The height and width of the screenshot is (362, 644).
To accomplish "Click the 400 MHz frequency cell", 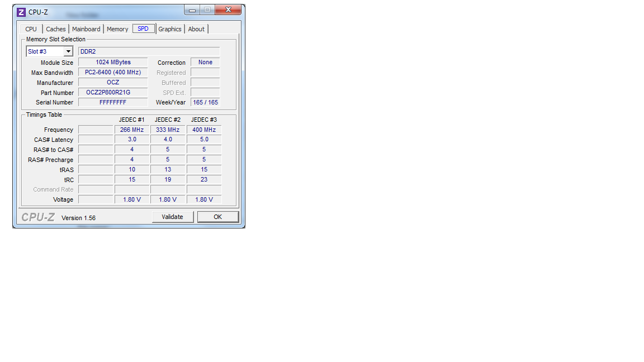I will pos(204,130).
